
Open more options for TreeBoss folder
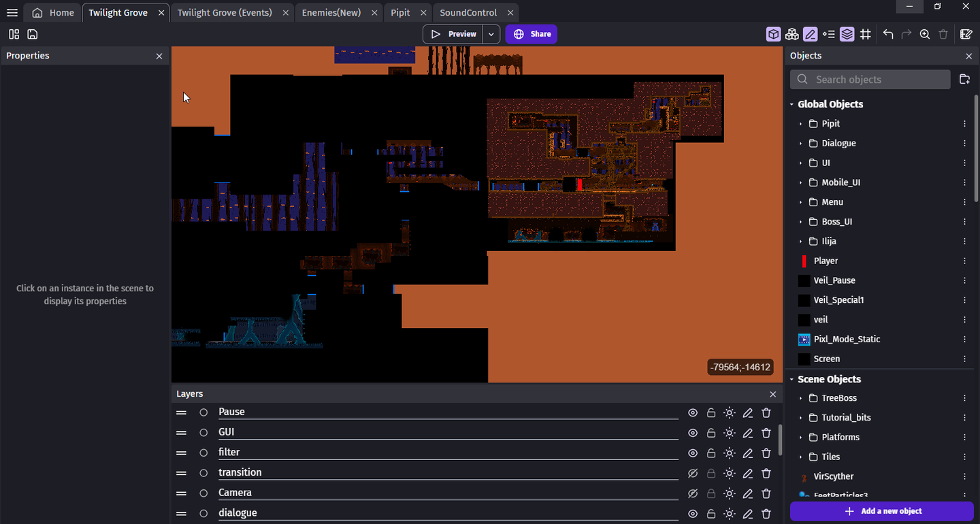[x=964, y=398]
